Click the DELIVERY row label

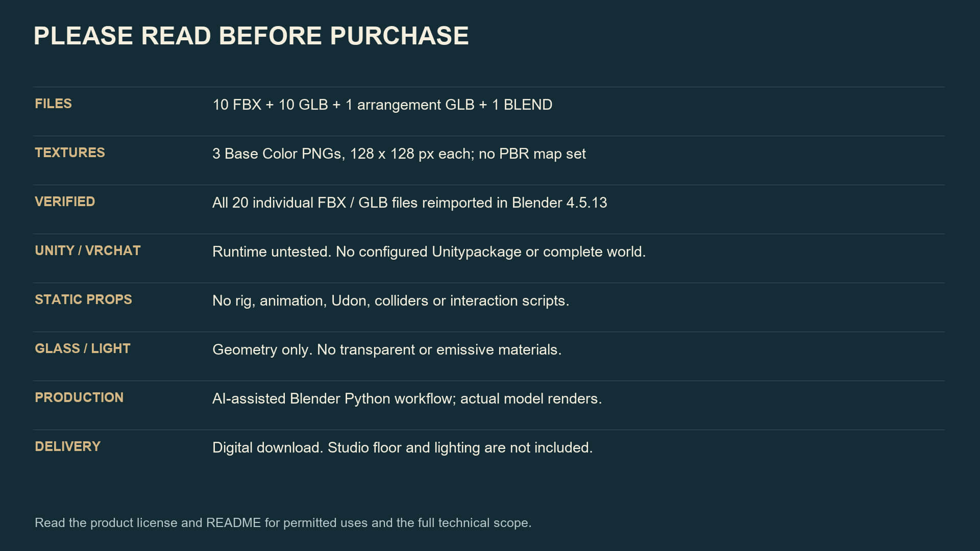[x=67, y=446]
